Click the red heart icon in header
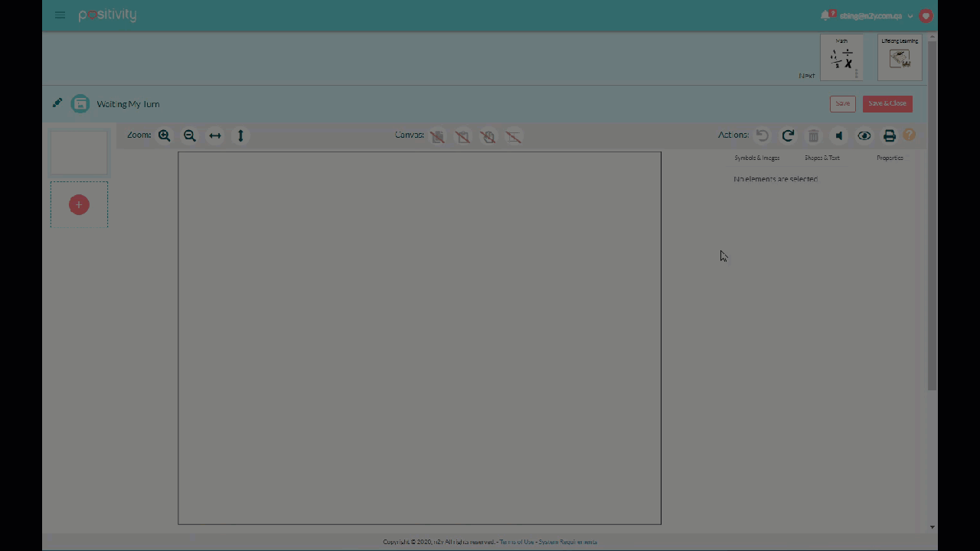Image resolution: width=980 pixels, height=551 pixels. [926, 15]
